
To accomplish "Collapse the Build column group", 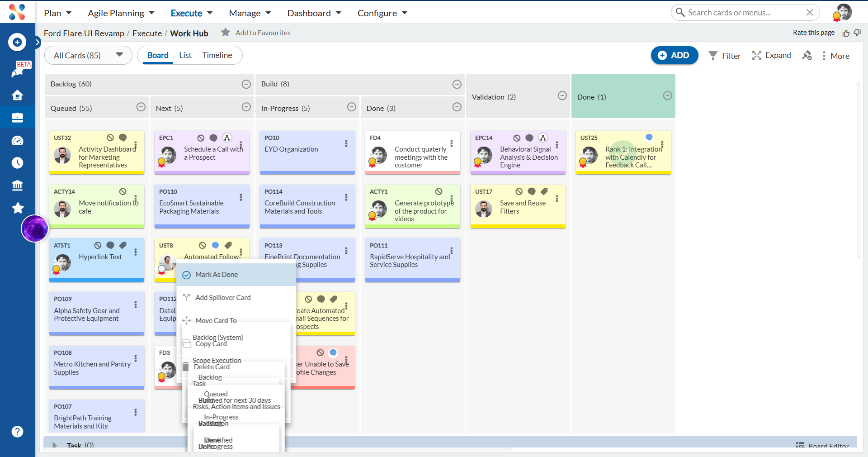I will 457,84.
